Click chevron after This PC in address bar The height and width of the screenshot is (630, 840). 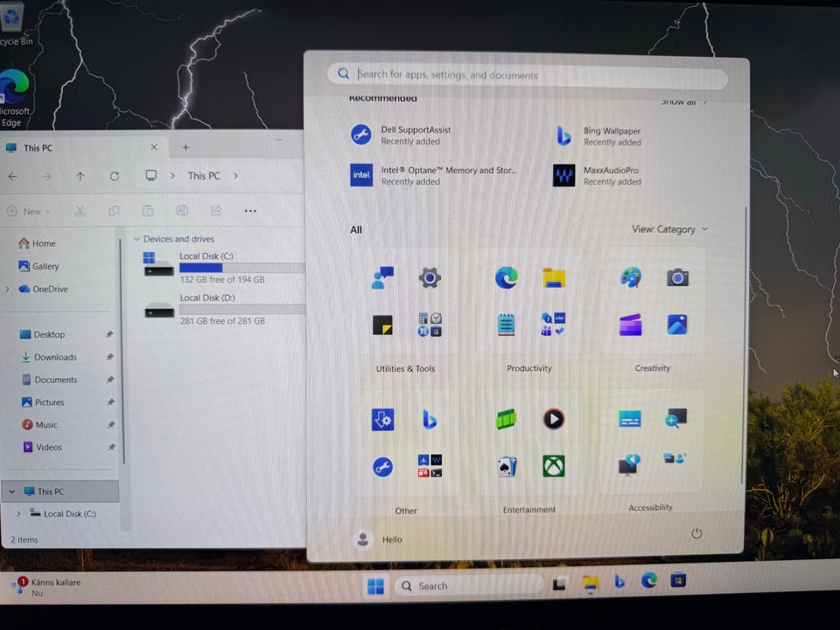click(x=235, y=176)
